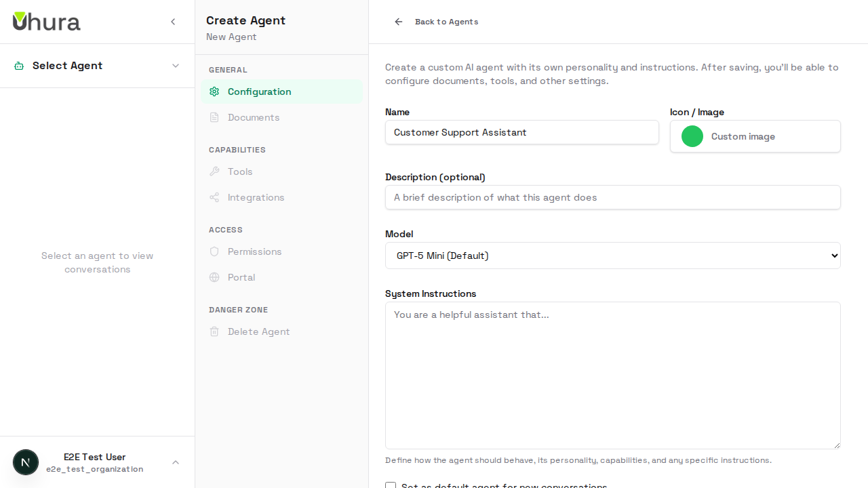Open Portal using the globe icon

click(x=214, y=277)
